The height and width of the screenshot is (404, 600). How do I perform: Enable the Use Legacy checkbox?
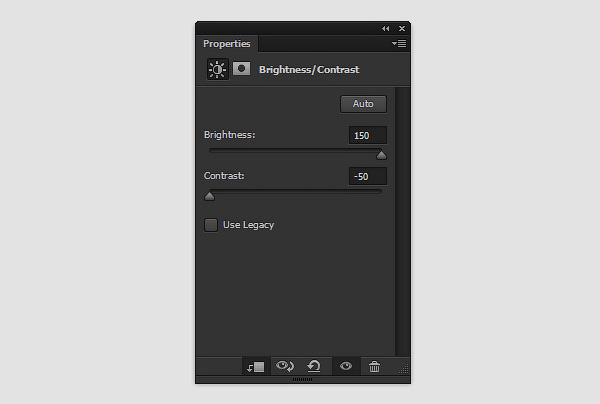(x=211, y=225)
